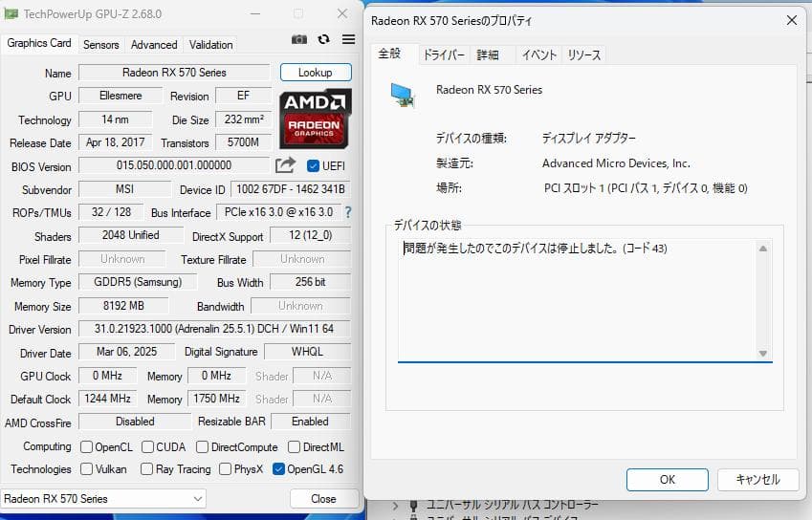Click the Subvendor value MSI

124,189
